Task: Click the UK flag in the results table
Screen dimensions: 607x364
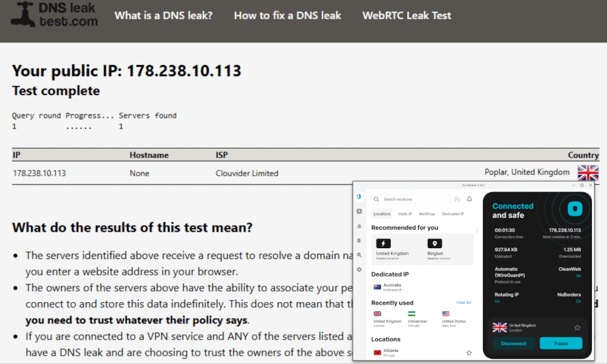Action: (588, 172)
